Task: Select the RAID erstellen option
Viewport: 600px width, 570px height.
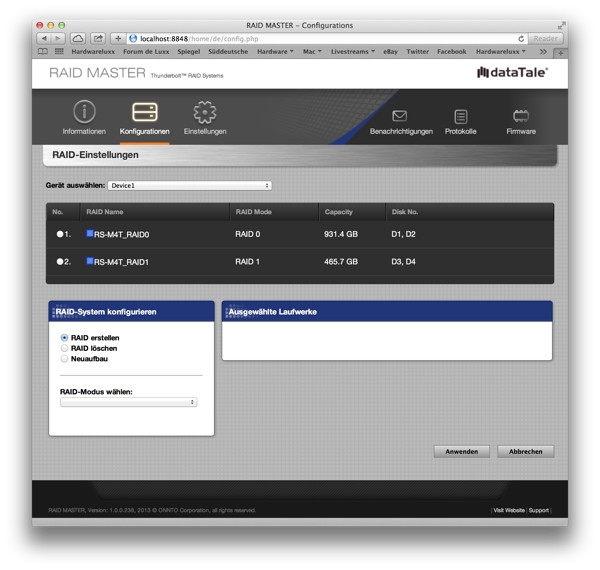Action: pos(64,338)
